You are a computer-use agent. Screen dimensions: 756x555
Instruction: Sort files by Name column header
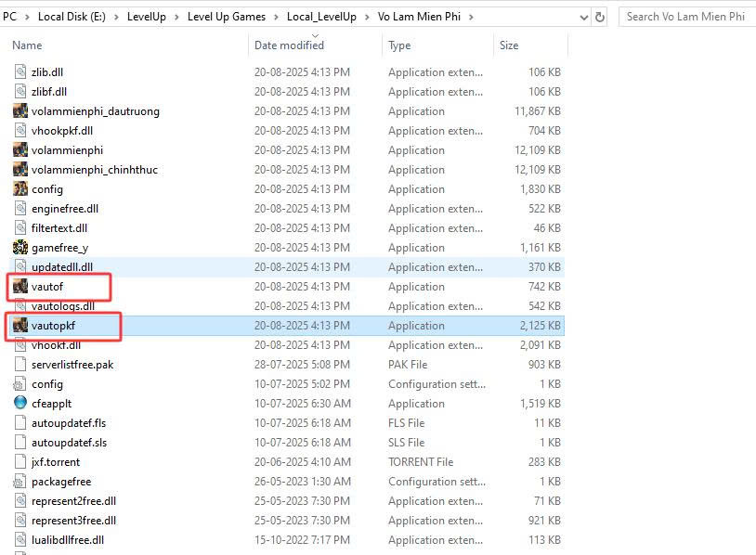(28, 45)
